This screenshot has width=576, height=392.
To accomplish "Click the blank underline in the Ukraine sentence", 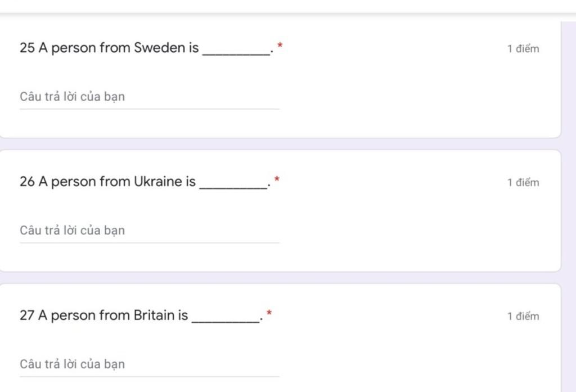I will coord(233,188).
